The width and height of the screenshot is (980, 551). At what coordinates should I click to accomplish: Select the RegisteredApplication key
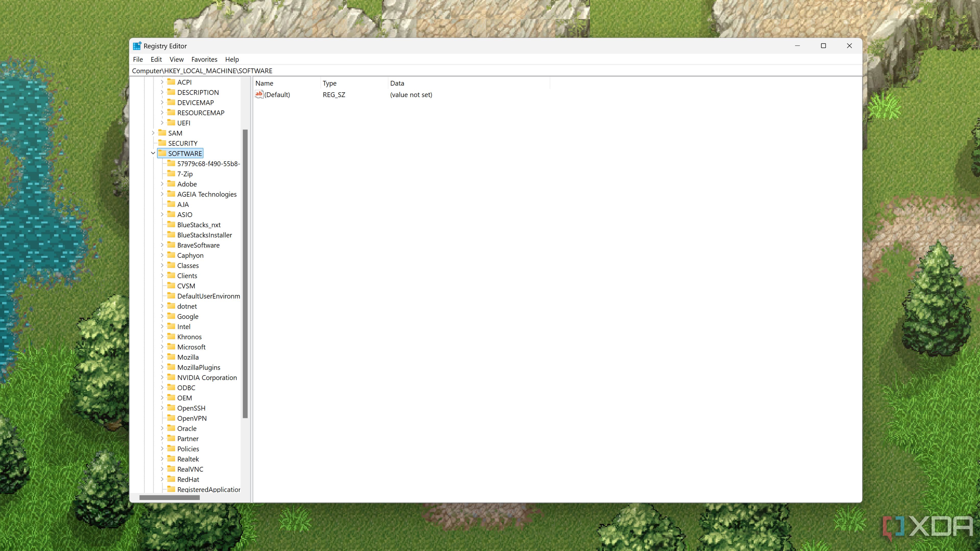209,490
